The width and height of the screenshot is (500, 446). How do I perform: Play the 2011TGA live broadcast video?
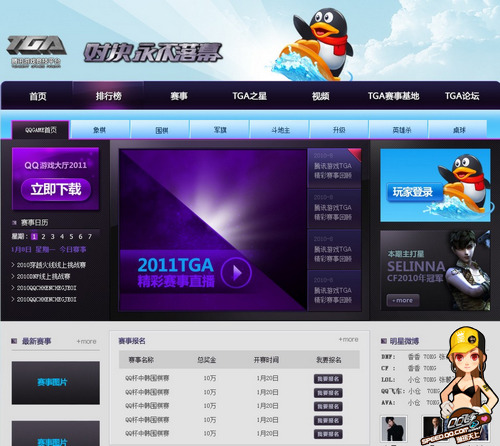pos(236,272)
